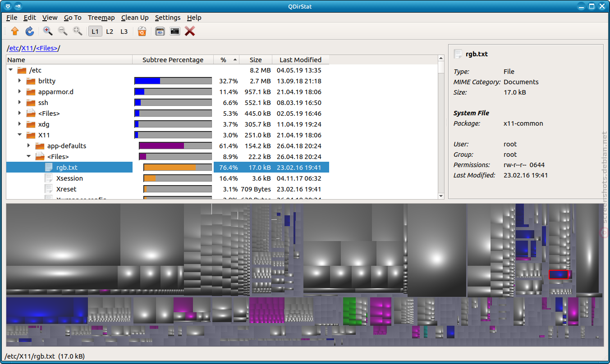This screenshot has height=364, width=610.
Task: Switch to layout L2
Action: click(x=110, y=31)
